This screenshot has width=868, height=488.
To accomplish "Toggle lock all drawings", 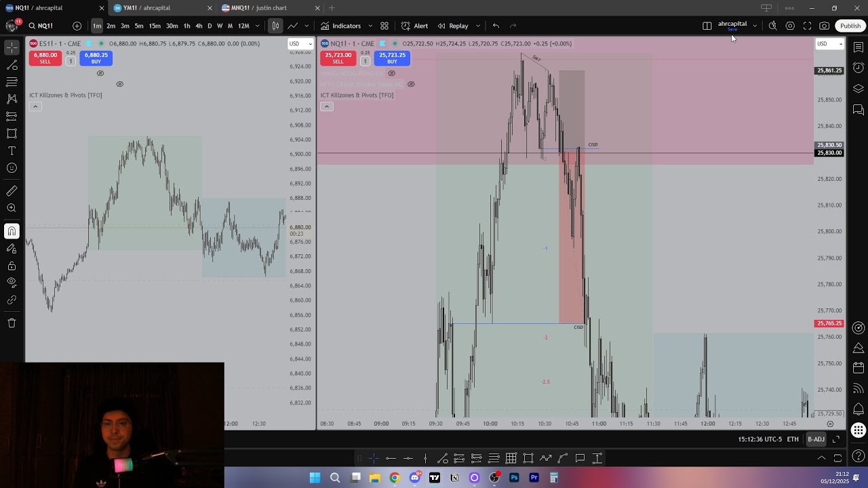I will 12,266.
